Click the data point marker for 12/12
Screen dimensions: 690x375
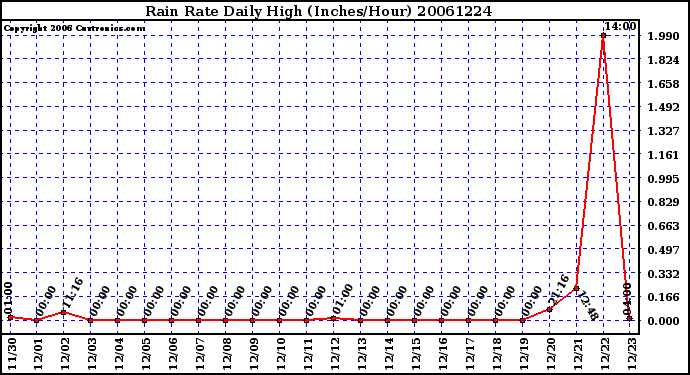coord(334,318)
